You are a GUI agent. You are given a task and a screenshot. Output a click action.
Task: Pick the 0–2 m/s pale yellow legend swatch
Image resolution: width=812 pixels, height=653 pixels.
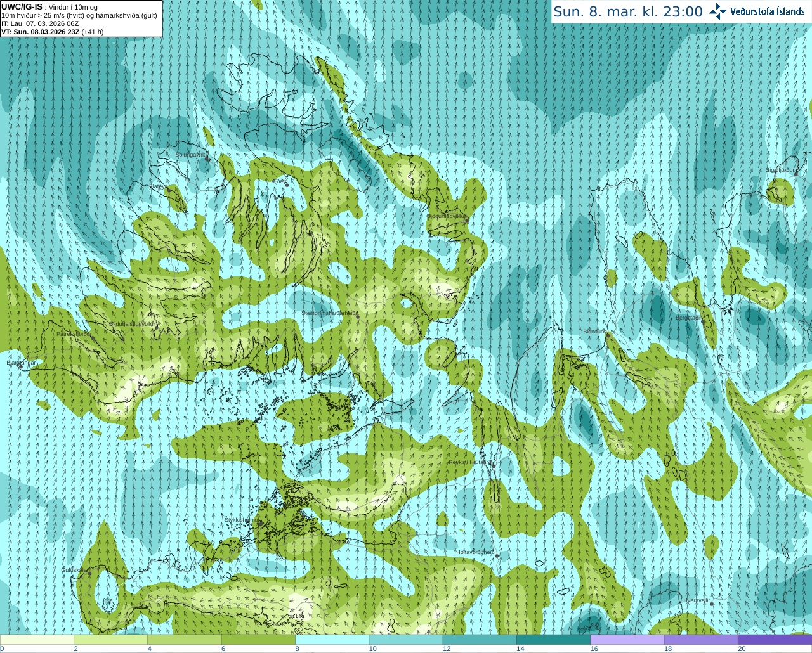[37, 640]
